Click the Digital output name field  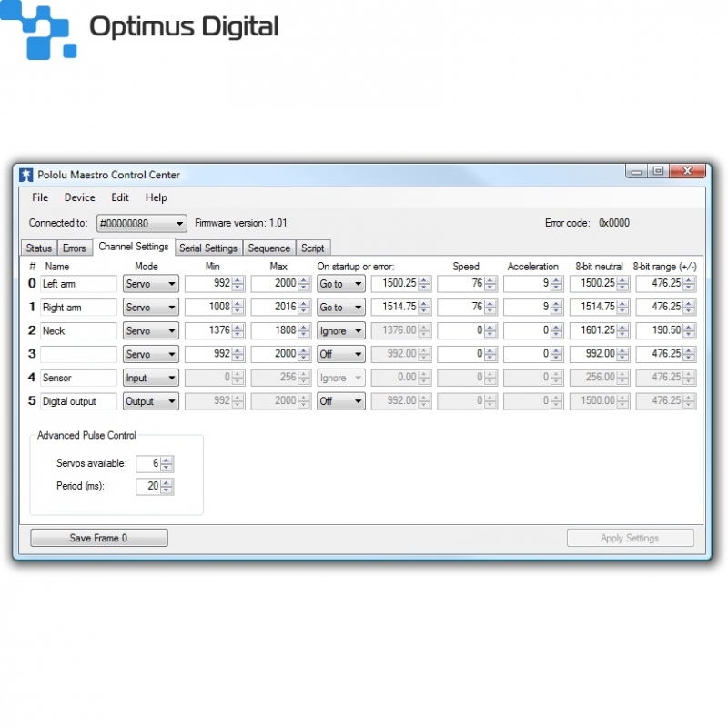tap(78, 401)
